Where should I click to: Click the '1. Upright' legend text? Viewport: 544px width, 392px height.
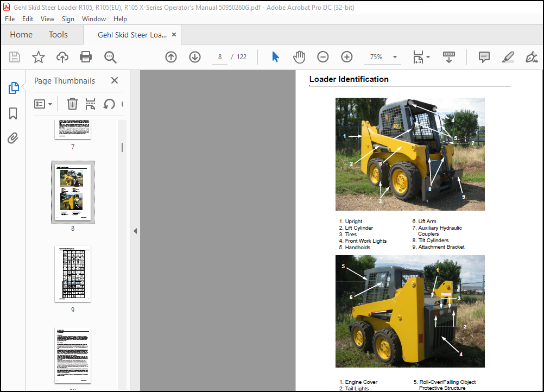coord(351,222)
